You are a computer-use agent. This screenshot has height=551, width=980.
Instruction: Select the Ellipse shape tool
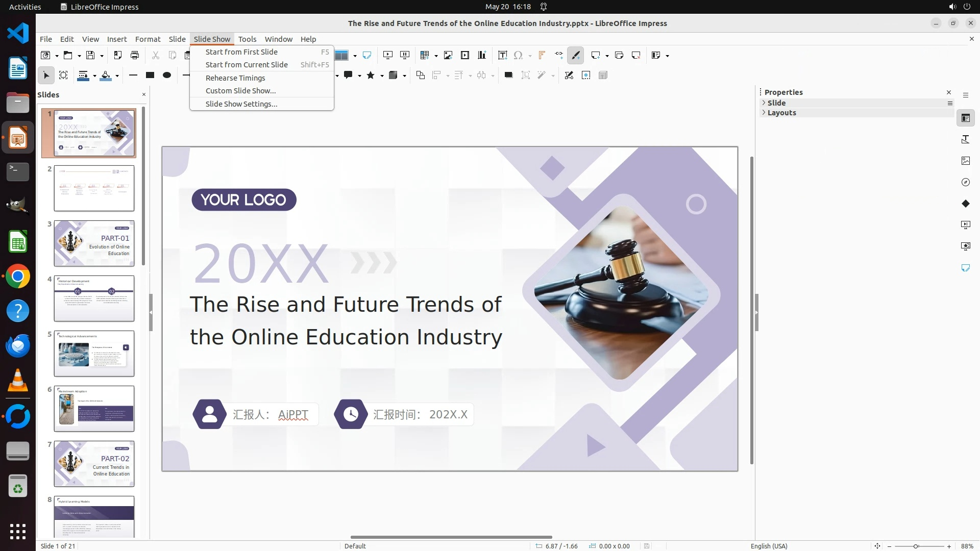tap(167, 76)
